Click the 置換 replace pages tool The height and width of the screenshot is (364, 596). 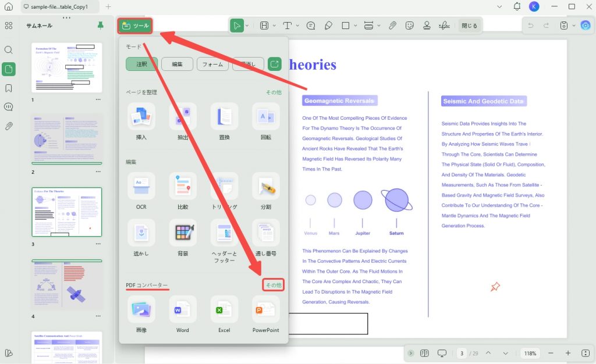pos(224,122)
